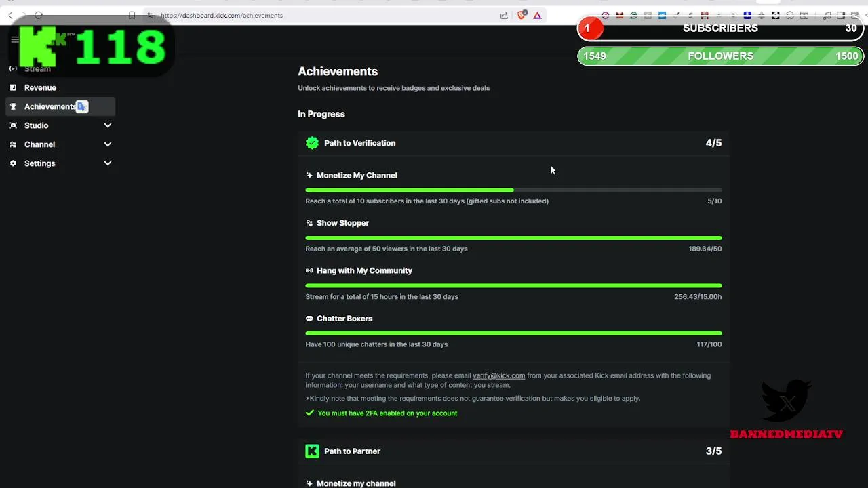Bookmark this page with the bookmark icon
The image size is (868, 488).
coord(132,15)
